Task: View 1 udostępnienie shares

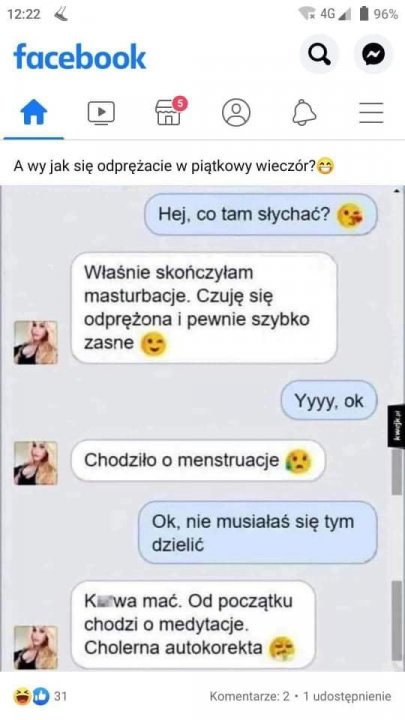Action: pyautogui.click(x=347, y=697)
